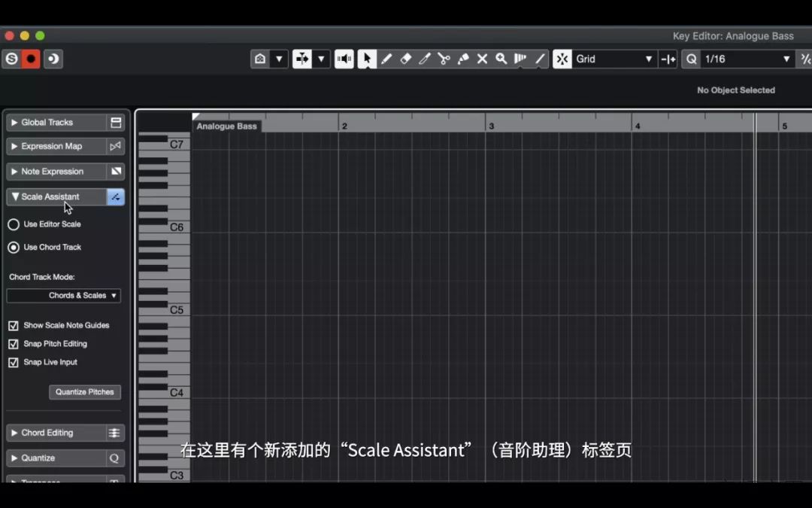Open the Auto-Scroll settings dropdown arrow
Image resolution: width=812 pixels, height=508 pixels.
coord(321,59)
